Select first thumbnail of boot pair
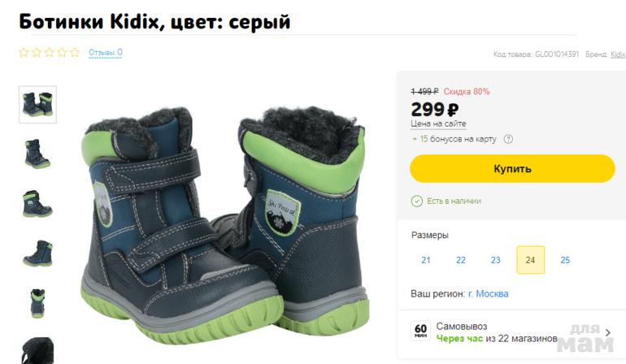Screen dimensions: 626x364 pyautogui.click(x=37, y=104)
